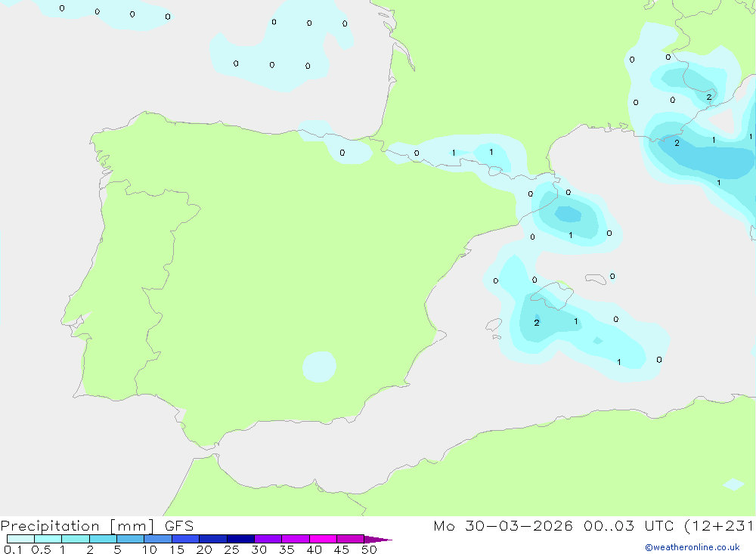
Task: Click the 1–2 mm legend color swatch
Action: (x=75, y=539)
